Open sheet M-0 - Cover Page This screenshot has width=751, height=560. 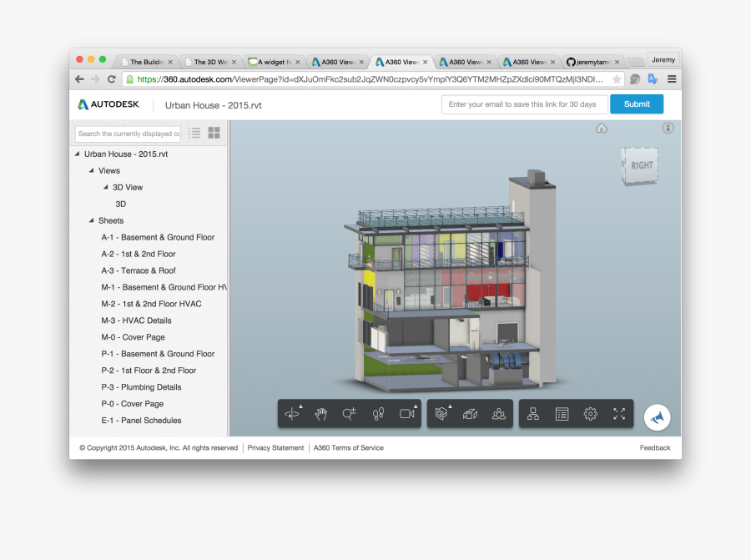[x=133, y=337]
